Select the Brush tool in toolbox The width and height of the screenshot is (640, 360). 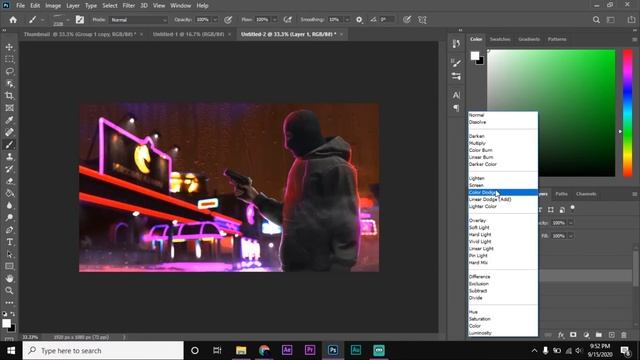(x=9, y=144)
